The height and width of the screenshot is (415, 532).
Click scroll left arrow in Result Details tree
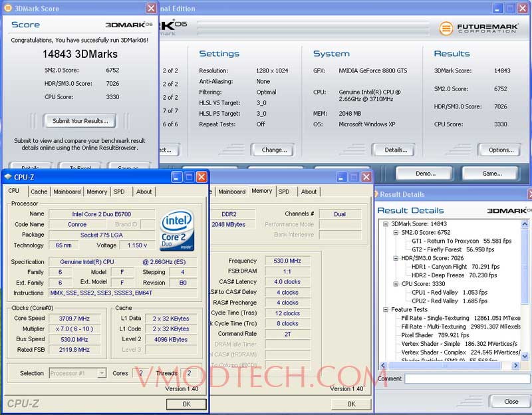pyautogui.click(x=383, y=366)
